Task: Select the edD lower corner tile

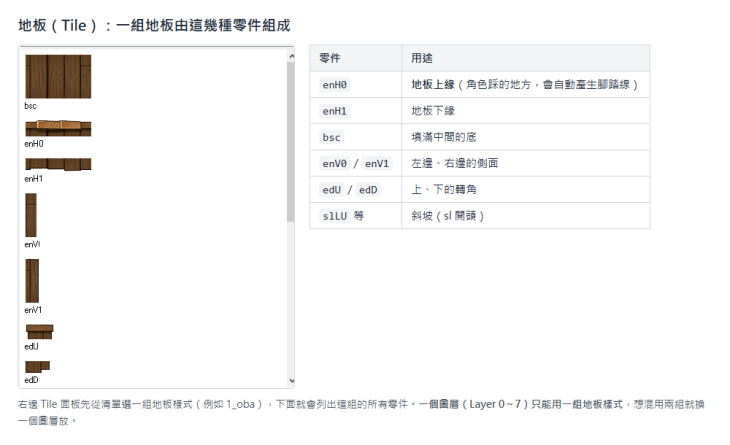Action: click(x=37, y=367)
